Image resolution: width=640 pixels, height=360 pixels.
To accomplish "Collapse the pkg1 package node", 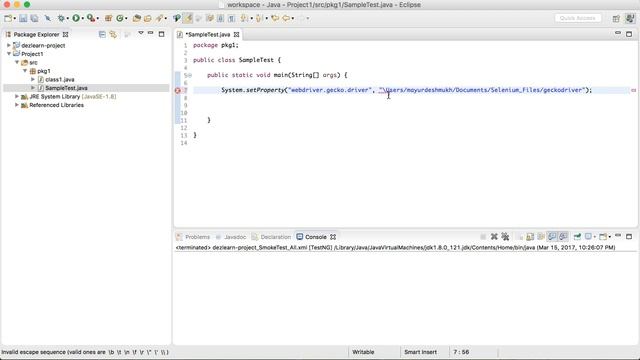I will (25, 71).
